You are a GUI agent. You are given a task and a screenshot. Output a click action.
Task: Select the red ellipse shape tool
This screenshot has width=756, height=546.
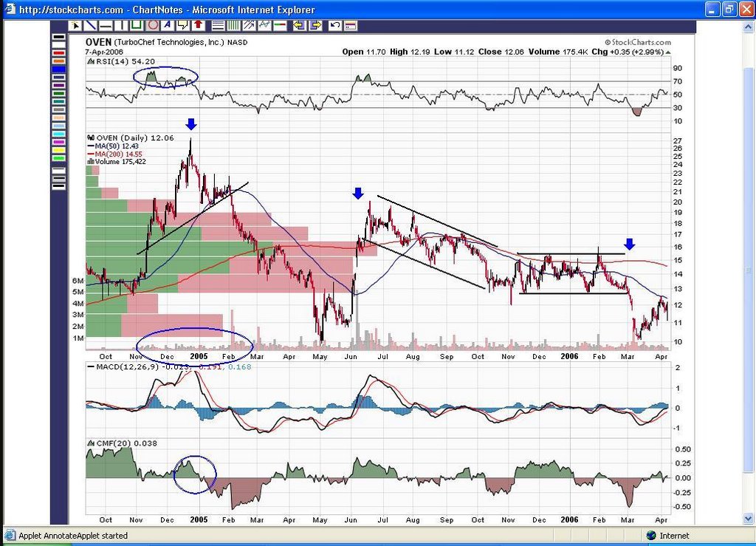tap(152, 25)
